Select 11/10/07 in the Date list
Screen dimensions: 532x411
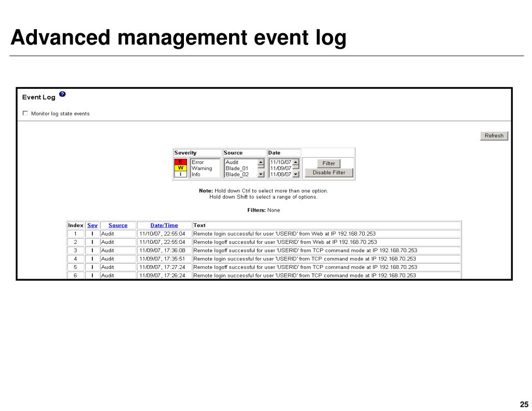click(281, 162)
